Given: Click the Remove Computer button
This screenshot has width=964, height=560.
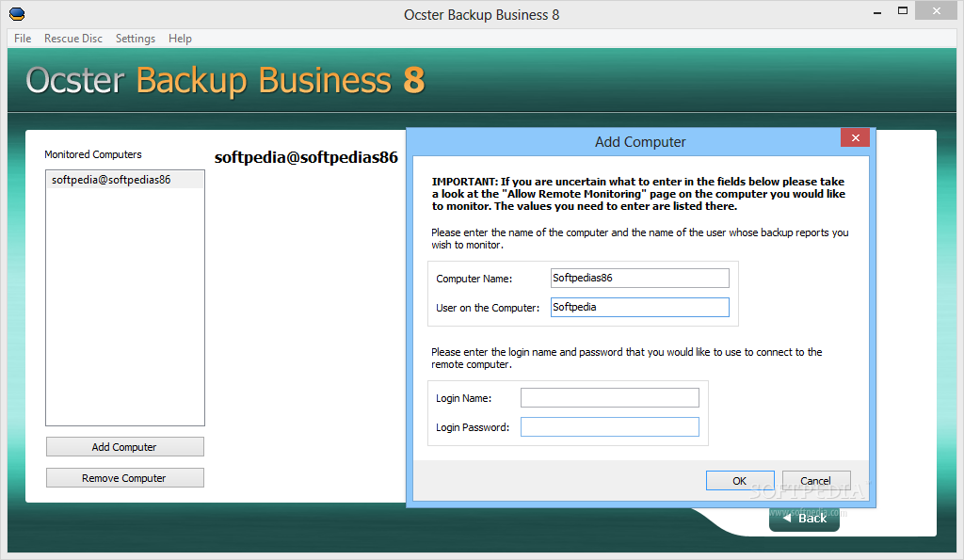Looking at the screenshot, I should tap(125, 477).
